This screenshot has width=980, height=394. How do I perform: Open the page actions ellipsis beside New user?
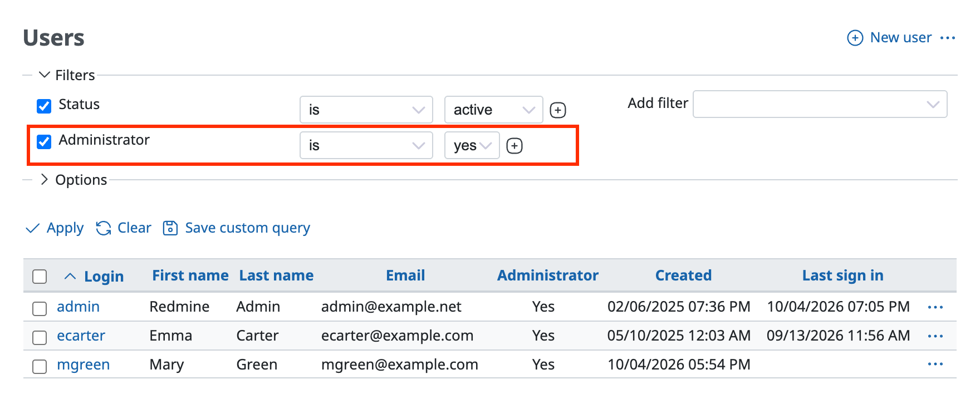click(948, 38)
